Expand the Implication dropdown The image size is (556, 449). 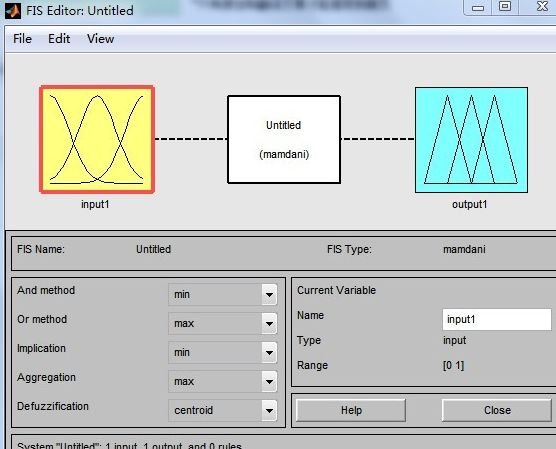[223, 353]
